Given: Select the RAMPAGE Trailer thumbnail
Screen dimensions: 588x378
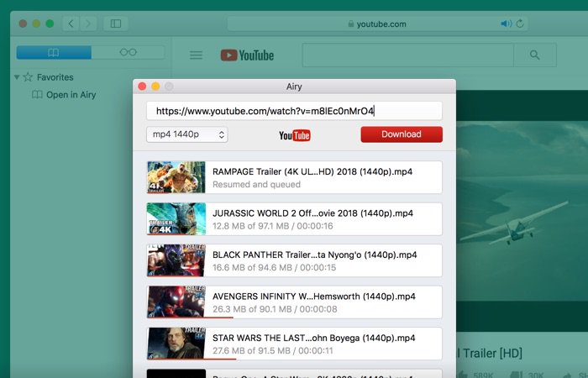Looking at the screenshot, I should [176, 177].
